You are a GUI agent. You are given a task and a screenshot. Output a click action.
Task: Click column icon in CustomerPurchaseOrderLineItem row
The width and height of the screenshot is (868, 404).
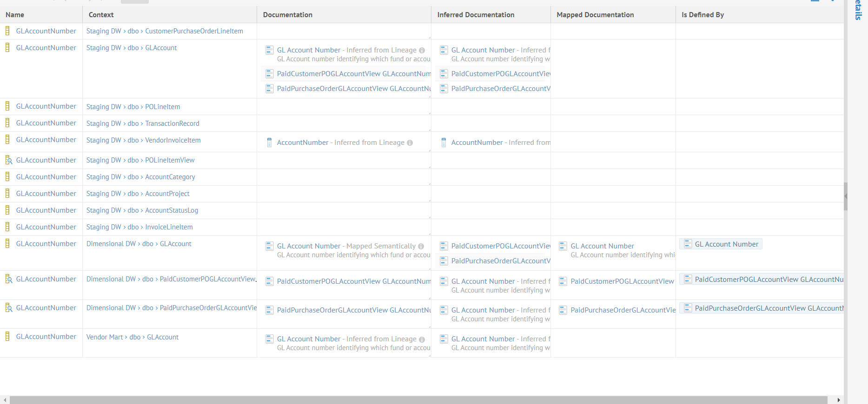click(x=7, y=31)
